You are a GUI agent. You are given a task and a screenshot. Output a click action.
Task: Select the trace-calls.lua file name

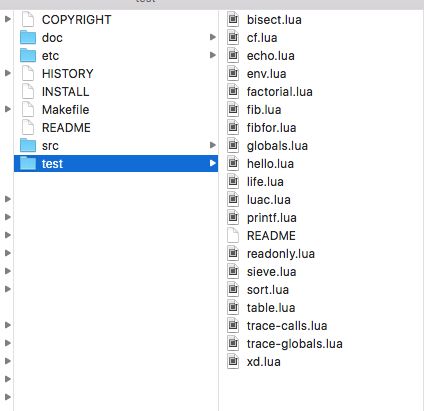pos(287,326)
